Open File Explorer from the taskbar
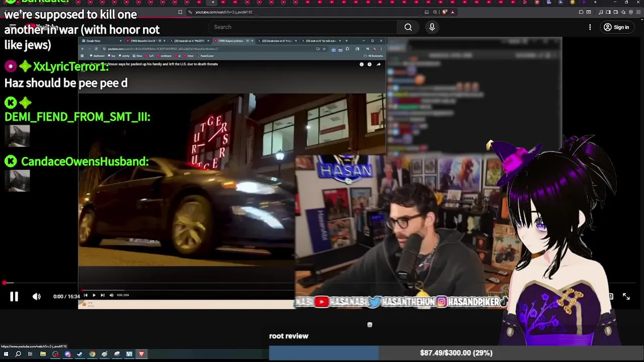 click(x=43, y=354)
